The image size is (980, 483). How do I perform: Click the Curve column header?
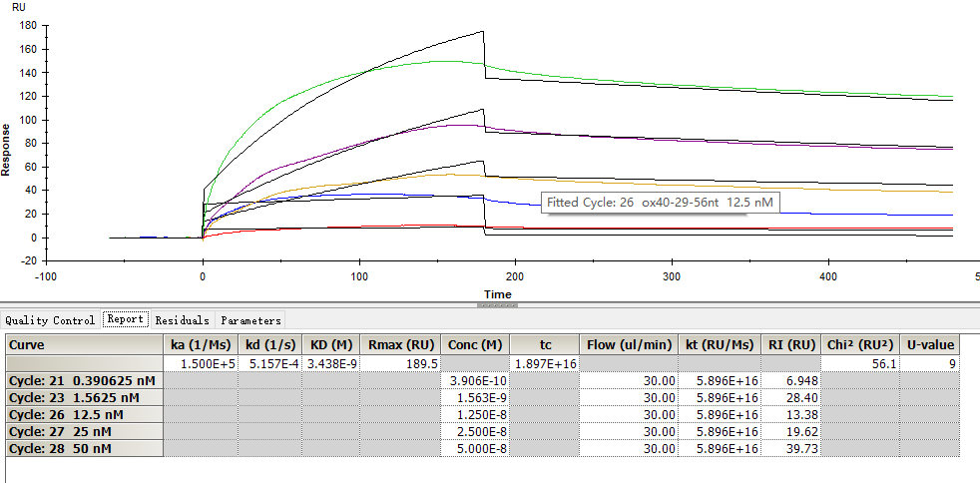pos(83,345)
